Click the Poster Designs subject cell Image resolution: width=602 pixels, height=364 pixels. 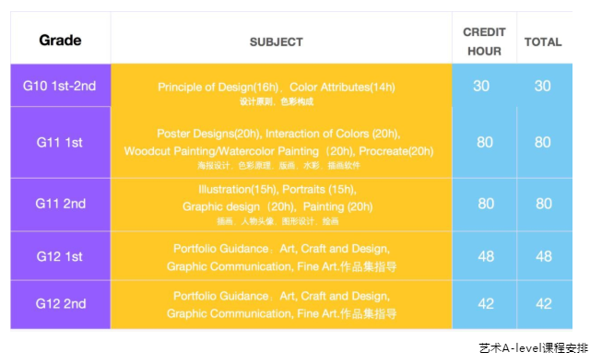tap(281, 143)
